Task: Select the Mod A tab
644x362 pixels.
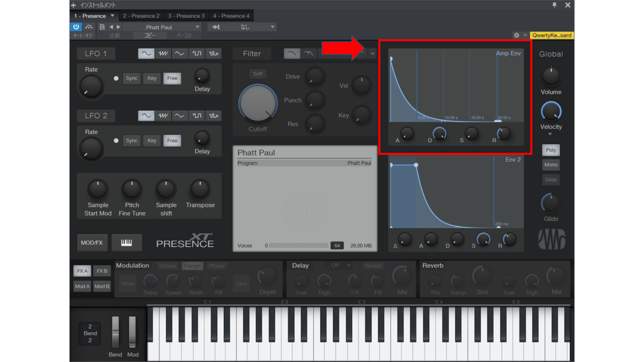Action: point(82,286)
